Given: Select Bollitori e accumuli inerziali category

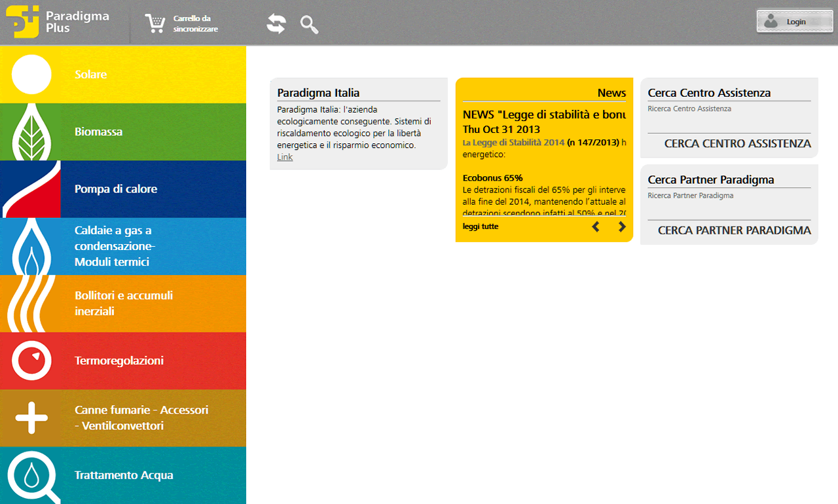Looking at the screenshot, I should pyautogui.click(x=124, y=303).
